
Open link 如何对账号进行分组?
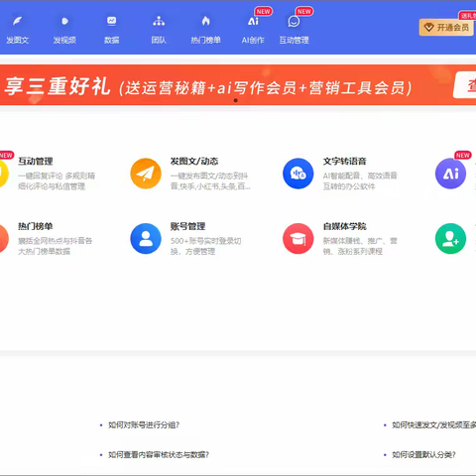(x=144, y=424)
